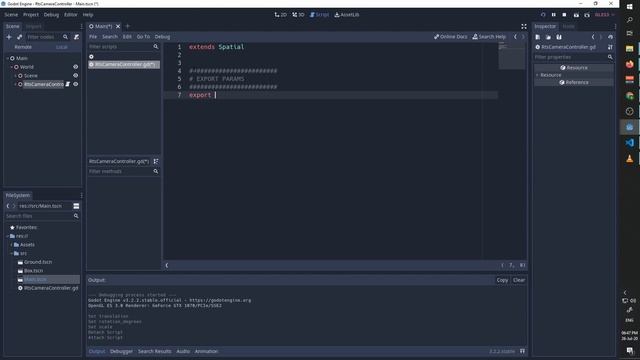The image size is (640, 360).
Task: Open the Scene menu
Action: click(x=11, y=15)
